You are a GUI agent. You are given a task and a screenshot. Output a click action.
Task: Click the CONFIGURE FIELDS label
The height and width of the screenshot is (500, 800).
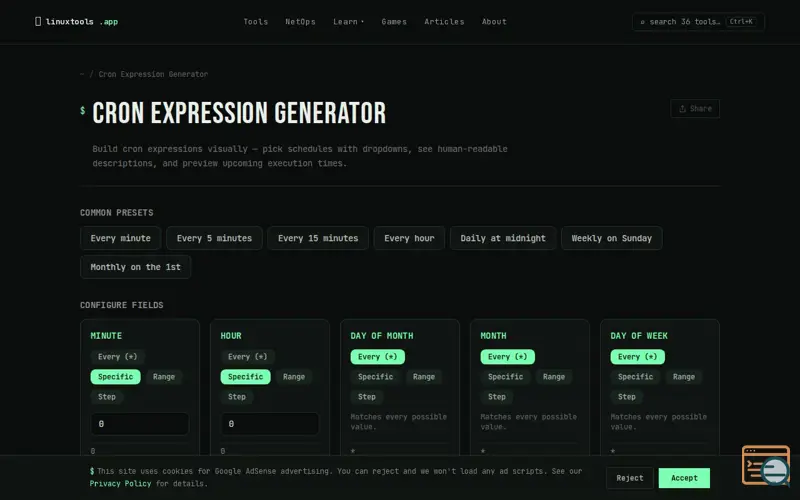[x=121, y=305]
